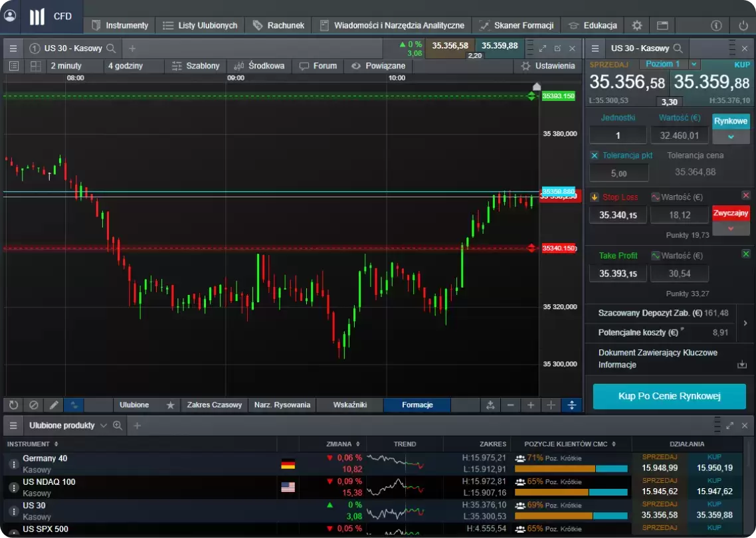Image resolution: width=756 pixels, height=538 pixels.
Task: Click SPRZEDAJ price for Germany 40
Action: pos(660,464)
